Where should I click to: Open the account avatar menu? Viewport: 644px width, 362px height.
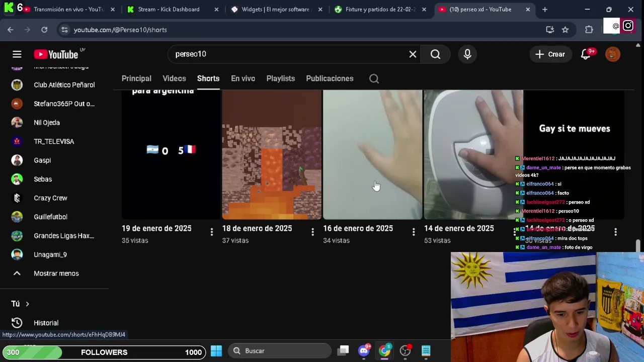(x=613, y=54)
